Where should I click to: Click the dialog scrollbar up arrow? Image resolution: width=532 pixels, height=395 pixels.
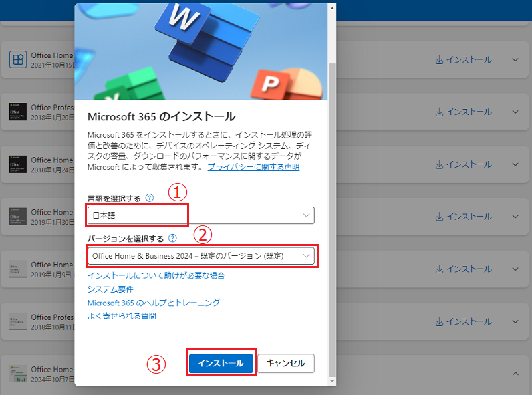point(332,8)
